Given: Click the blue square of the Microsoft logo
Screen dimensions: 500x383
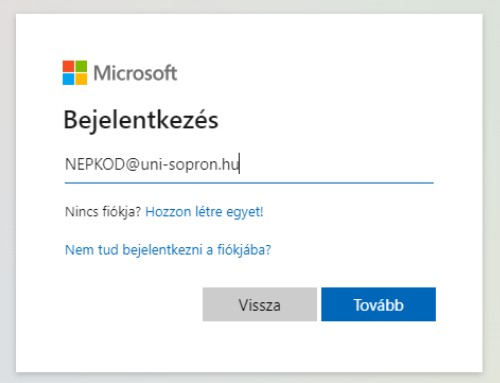Looking at the screenshot, I should click(x=68, y=79).
